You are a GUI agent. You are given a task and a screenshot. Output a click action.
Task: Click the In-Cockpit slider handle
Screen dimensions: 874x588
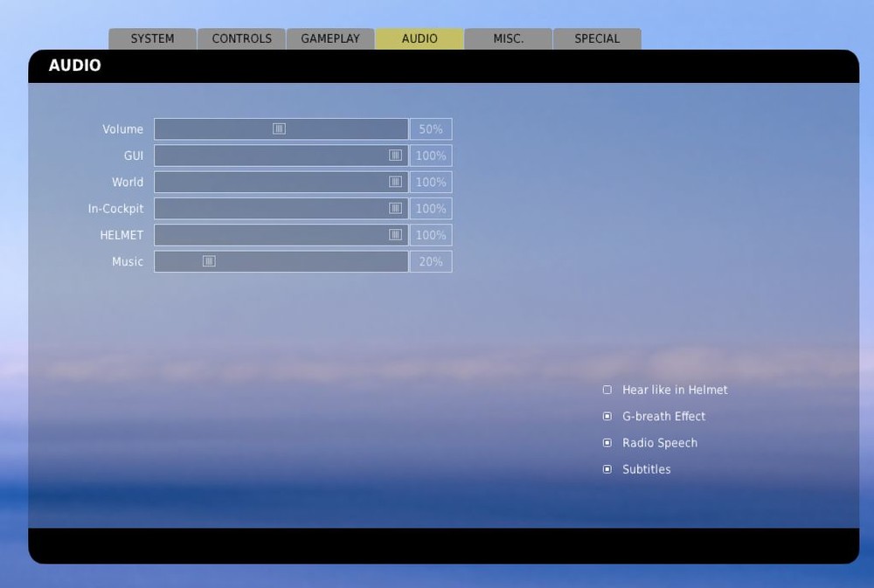395,209
